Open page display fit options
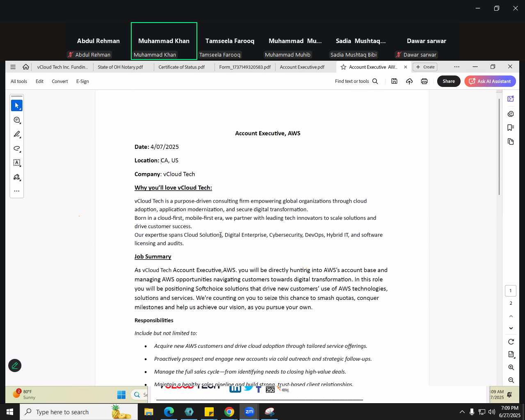The image size is (525, 420). 511,354
